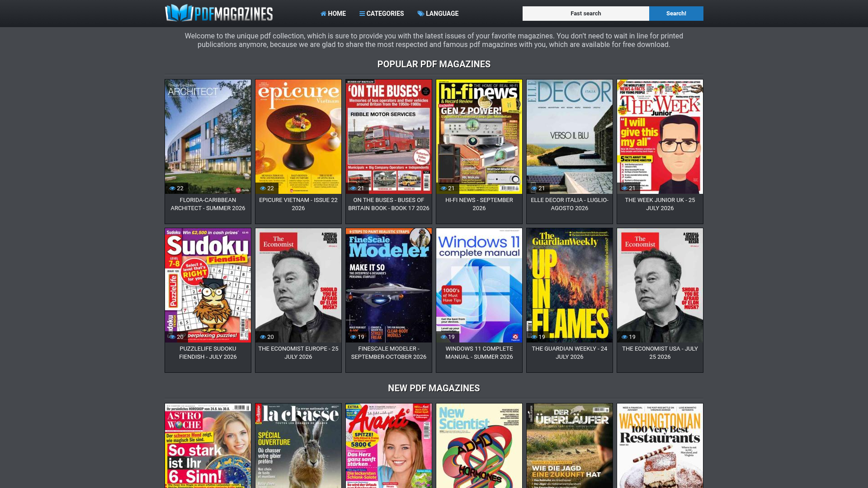Click The Economist Europe title link
The image size is (868, 488).
pos(298,353)
